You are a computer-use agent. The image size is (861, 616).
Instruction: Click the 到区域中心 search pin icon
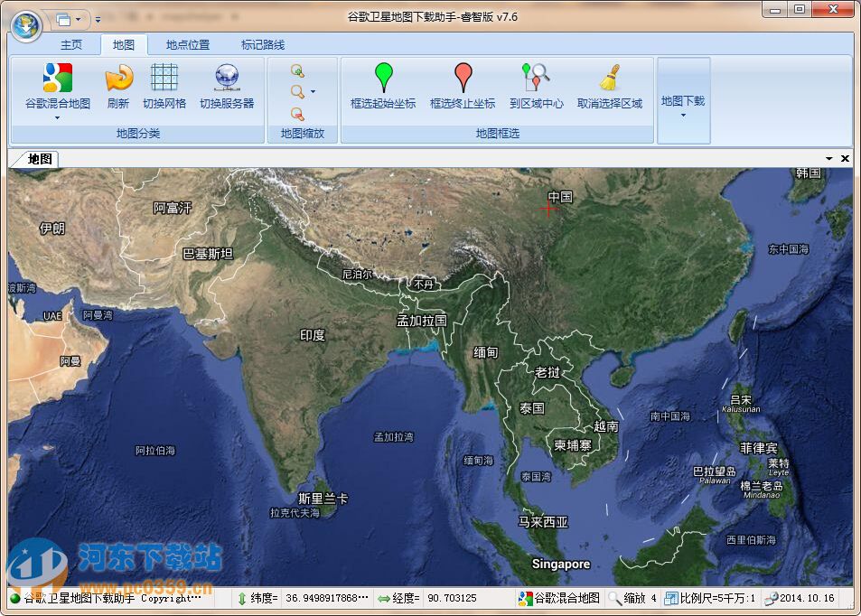pyautogui.click(x=535, y=78)
